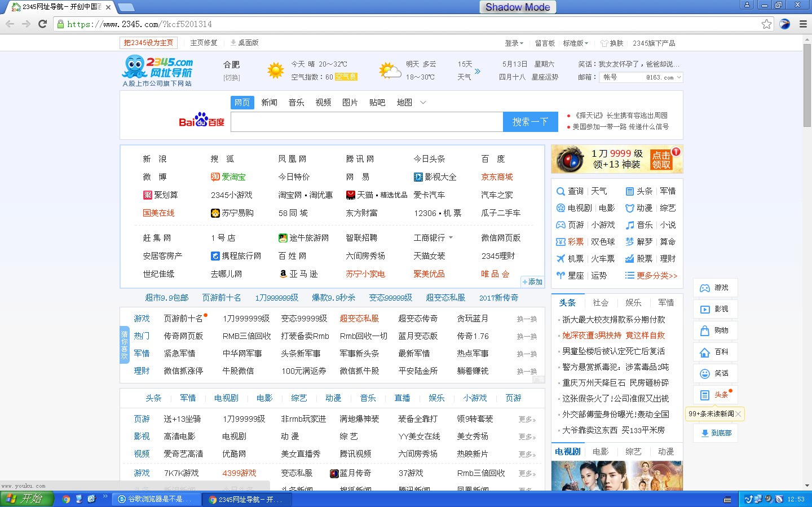Click the page vertical scrollbar thumb
The width and height of the screenshot is (812, 507).
point(807,85)
